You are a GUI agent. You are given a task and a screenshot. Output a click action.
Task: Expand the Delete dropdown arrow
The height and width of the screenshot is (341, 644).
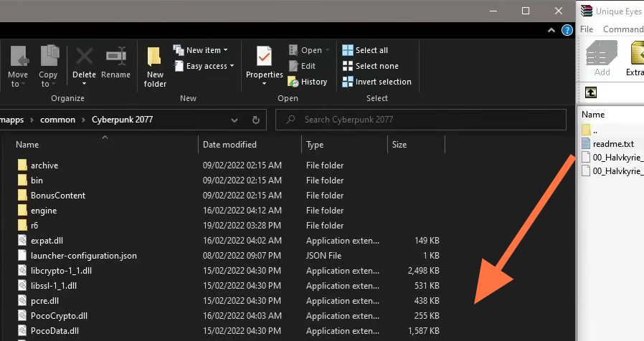(x=84, y=84)
